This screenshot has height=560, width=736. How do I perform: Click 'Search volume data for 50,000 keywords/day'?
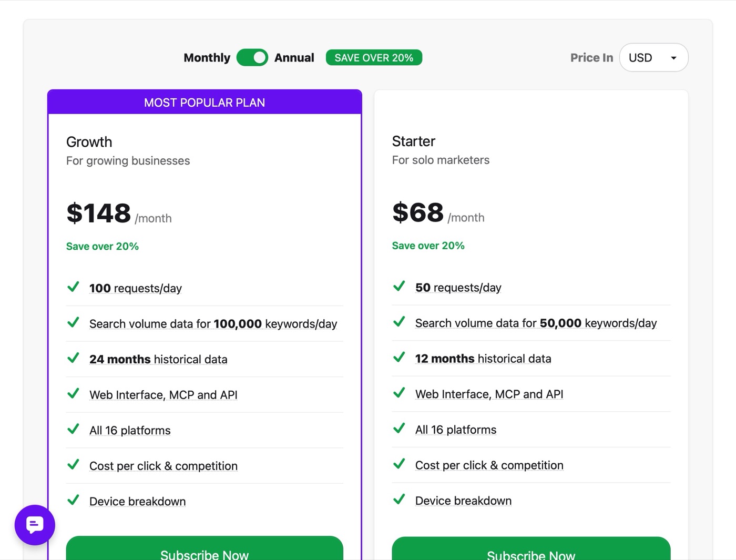[536, 323]
